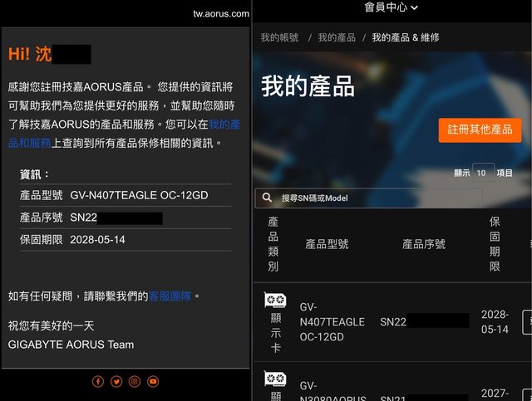Viewport: 532px width, 401px height.
Task: Open the items-per-page box showing 10
Action: [x=481, y=173]
